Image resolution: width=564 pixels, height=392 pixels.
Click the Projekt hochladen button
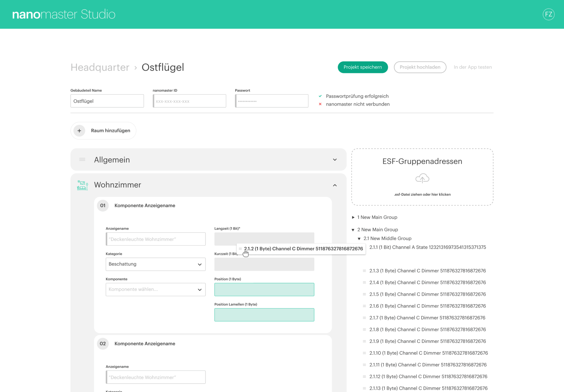[420, 67]
